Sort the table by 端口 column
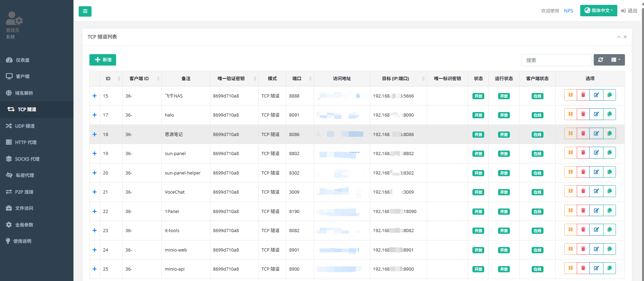This screenshot has width=644, height=281. pyautogui.click(x=300, y=79)
